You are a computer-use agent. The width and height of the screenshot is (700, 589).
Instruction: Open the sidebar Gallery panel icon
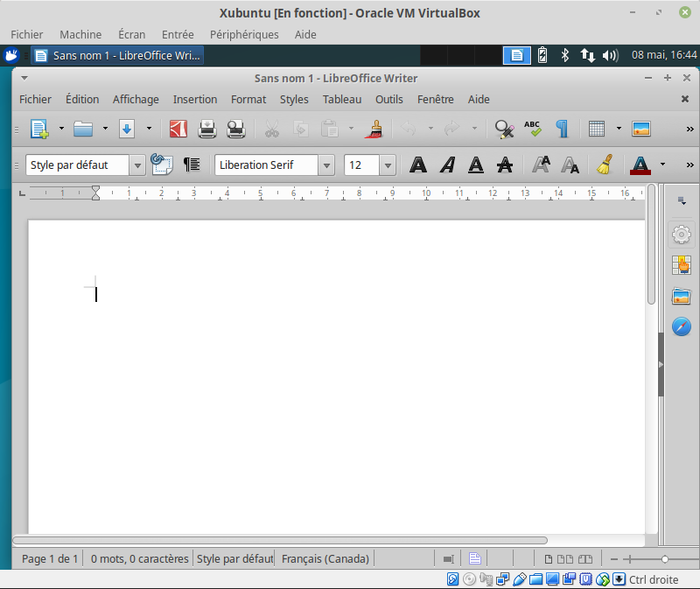coord(682,296)
